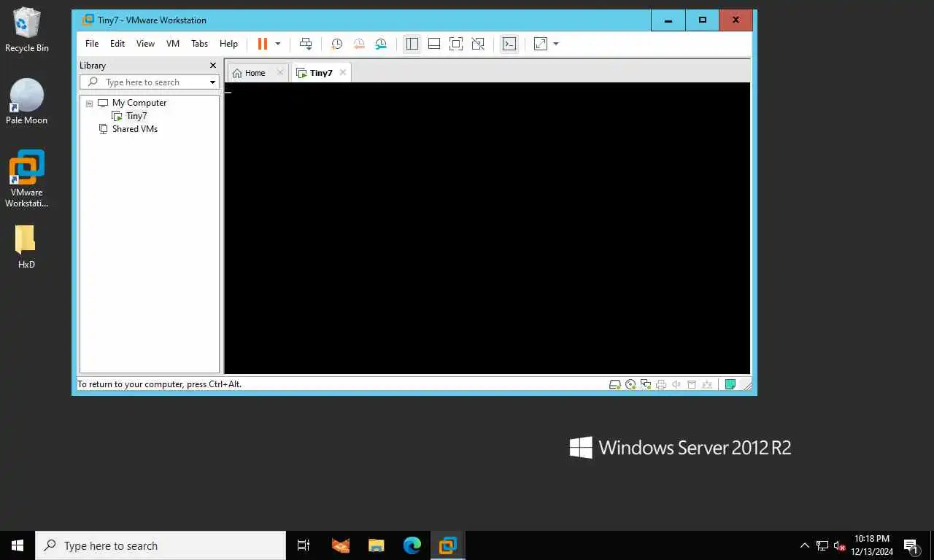Open the Help menu
This screenshot has height=560, width=934.
(228, 44)
